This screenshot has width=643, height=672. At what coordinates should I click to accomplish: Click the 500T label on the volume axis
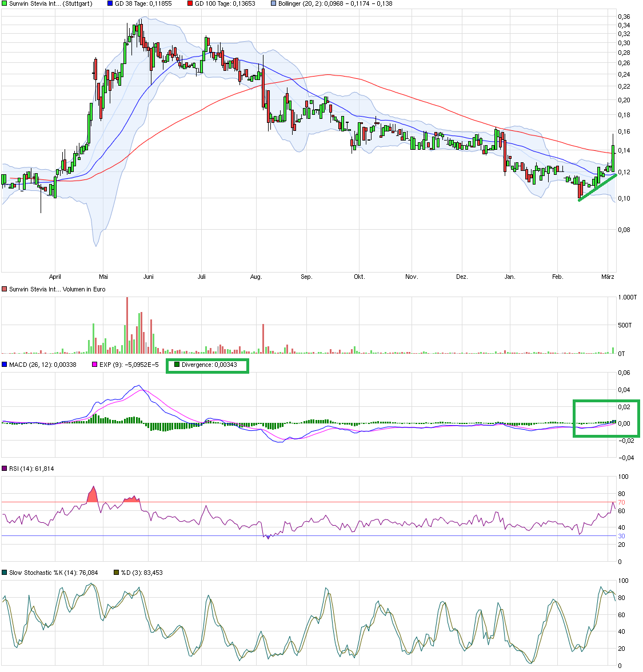click(x=625, y=325)
